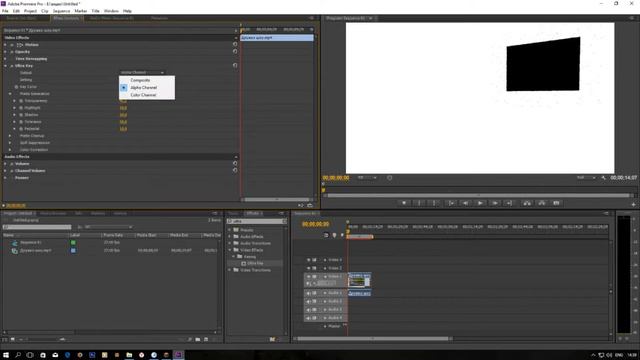Click Step Forward in Program Monitor transport
640x360 pixels.
[x=495, y=203]
